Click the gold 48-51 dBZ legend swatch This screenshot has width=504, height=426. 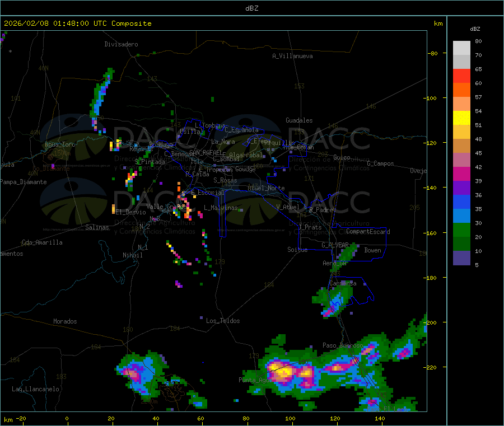[461, 132]
